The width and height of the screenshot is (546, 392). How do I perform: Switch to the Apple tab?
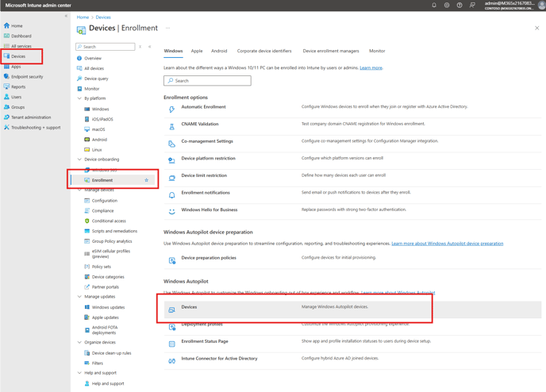(197, 51)
